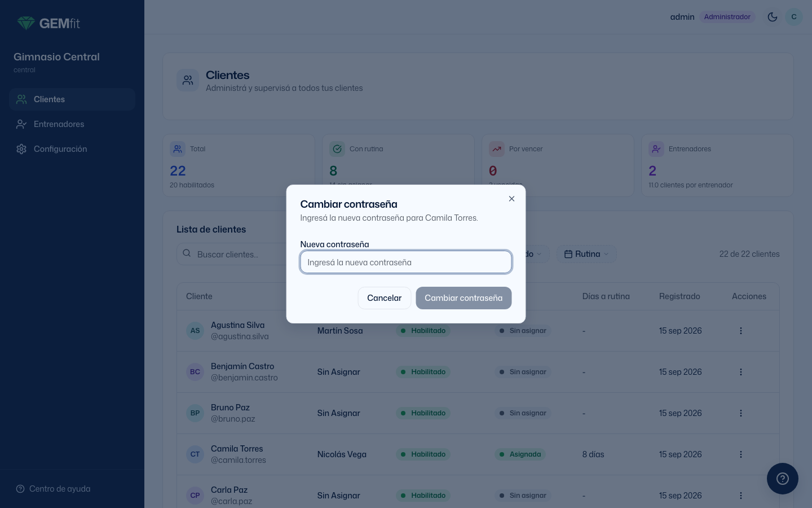The width and height of the screenshot is (812, 508).
Task: Click the CP avatar for Carla Paz
Action: [x=195, y=496]
